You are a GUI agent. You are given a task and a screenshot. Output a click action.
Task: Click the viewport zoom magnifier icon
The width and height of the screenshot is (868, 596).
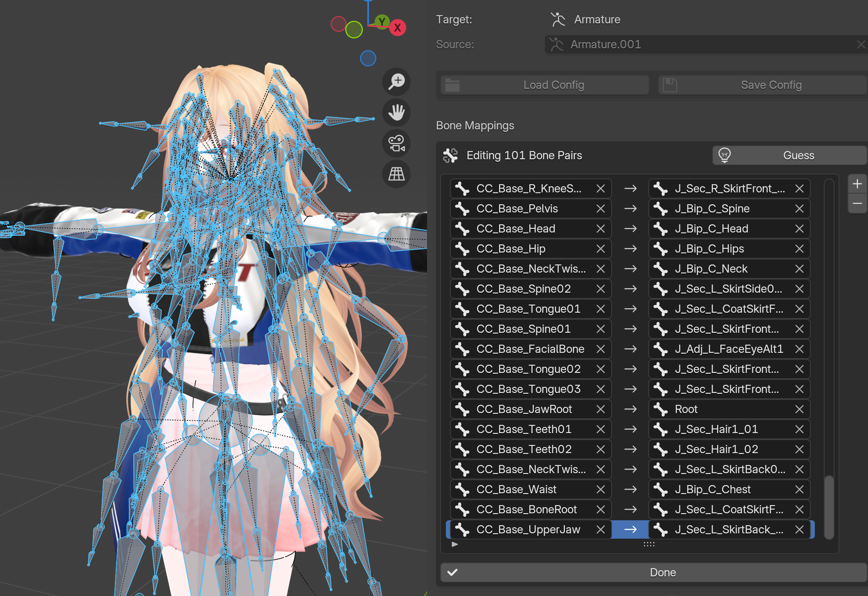point(396,81)
